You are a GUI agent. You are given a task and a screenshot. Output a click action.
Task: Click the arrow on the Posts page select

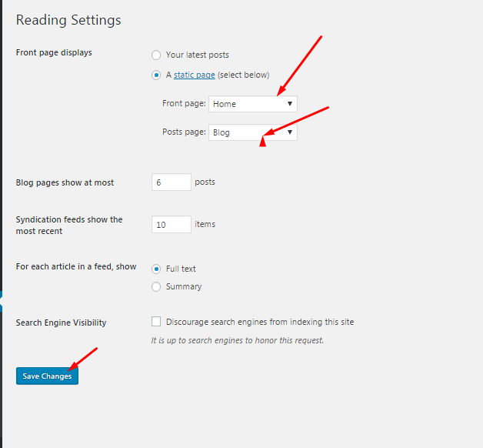(290, 132)
